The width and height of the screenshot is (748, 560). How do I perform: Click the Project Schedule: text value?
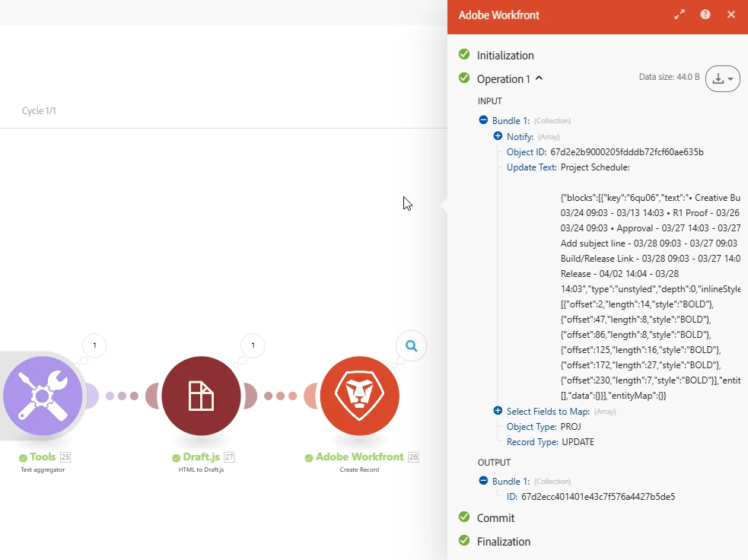595,167
